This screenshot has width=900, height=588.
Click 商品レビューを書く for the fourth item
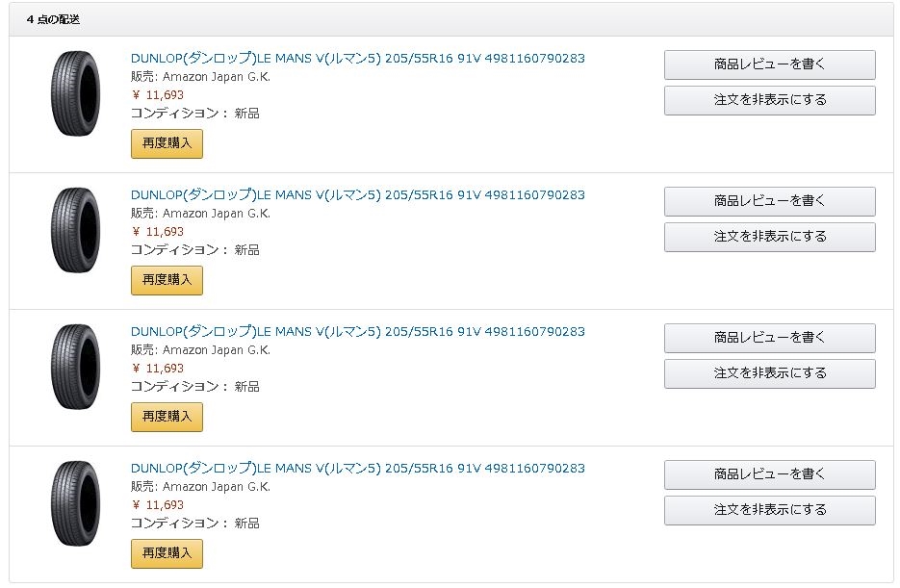tap(769, 474)
